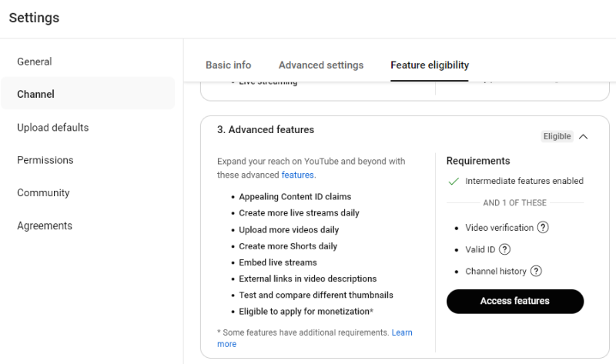Click the Eligible status badge
This screenshot has width=616, height=364.
(x=557, y=137)
